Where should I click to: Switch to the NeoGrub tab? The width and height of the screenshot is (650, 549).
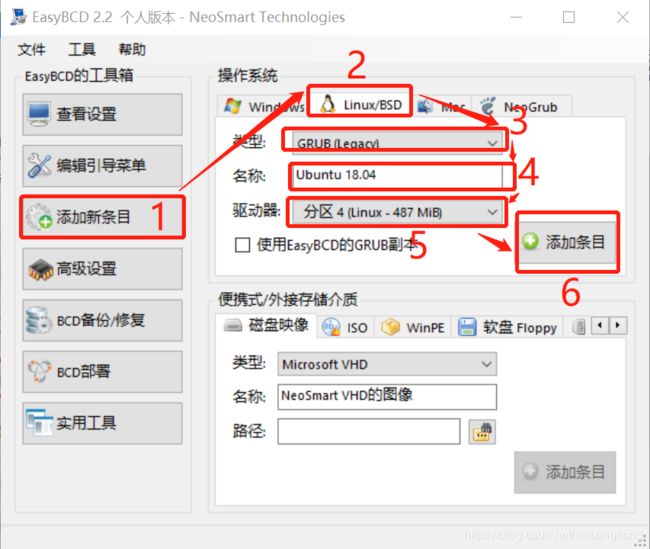coord(522,107)
